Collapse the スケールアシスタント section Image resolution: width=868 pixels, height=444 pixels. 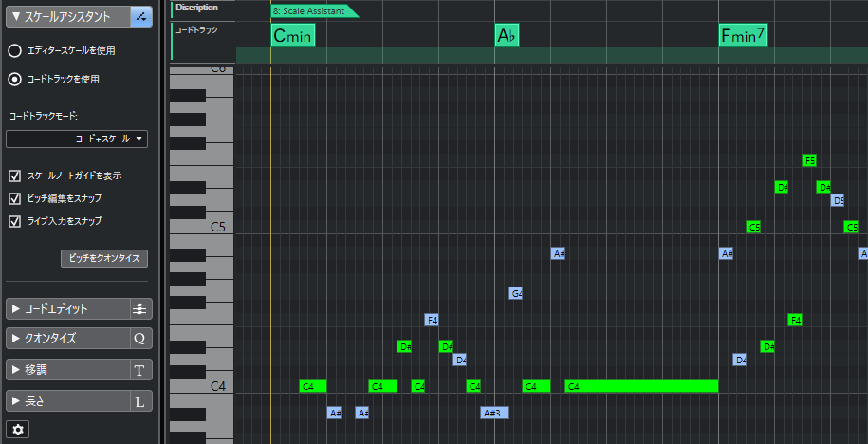pyautogui.click(x=68, y=17)
